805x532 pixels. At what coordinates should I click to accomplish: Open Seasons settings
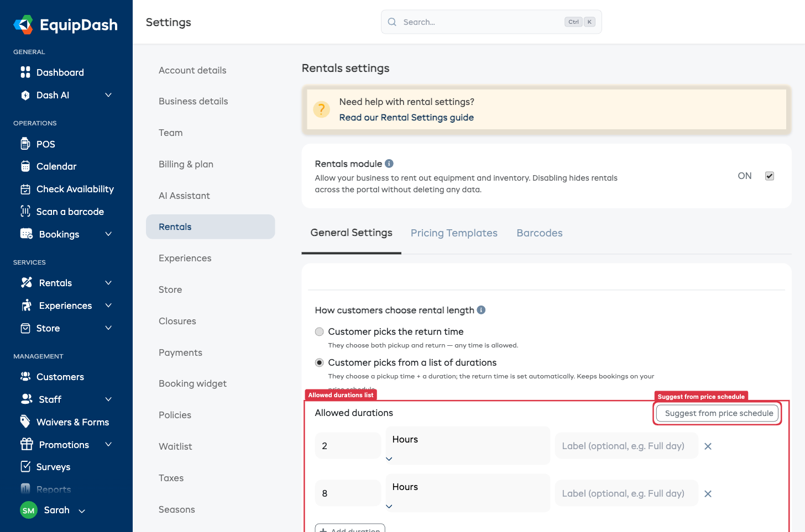point(210,509)
